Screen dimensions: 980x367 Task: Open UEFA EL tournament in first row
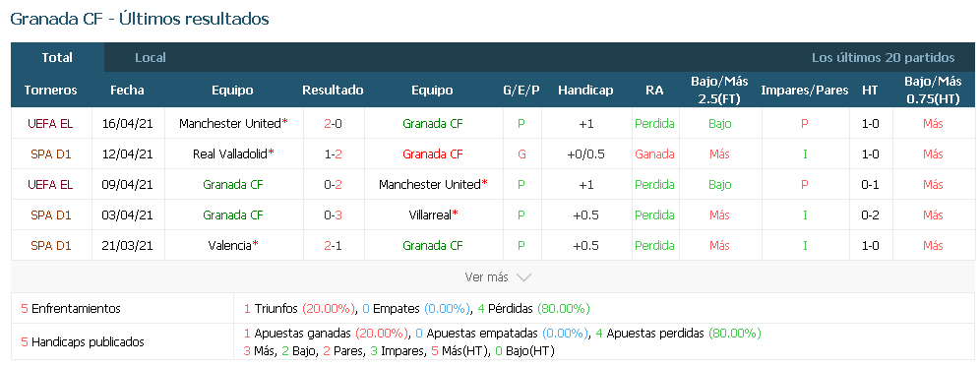pyautogui.click(x=50, y=124)
